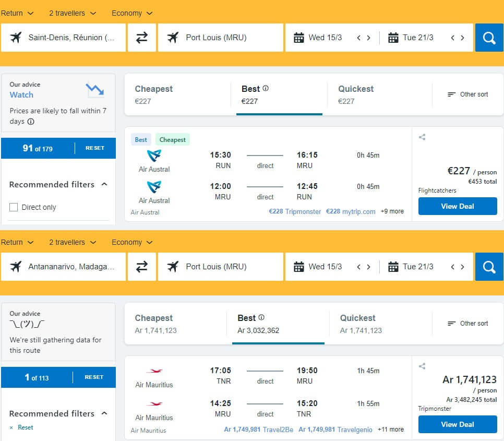Image resolution: width=504 pixels, height=441 pixels.
Task: Open €228 Tripmonster offer link
Action: click(295, 211)
